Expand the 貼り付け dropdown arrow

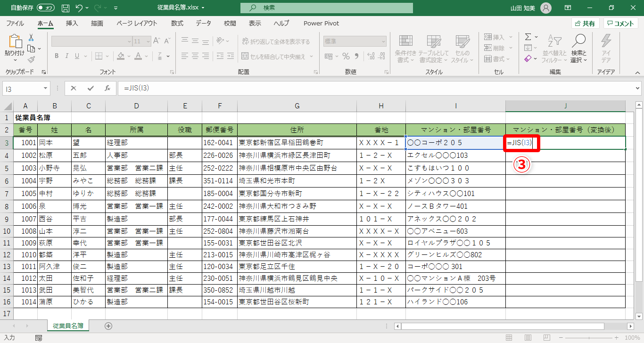tap(15, 60)
